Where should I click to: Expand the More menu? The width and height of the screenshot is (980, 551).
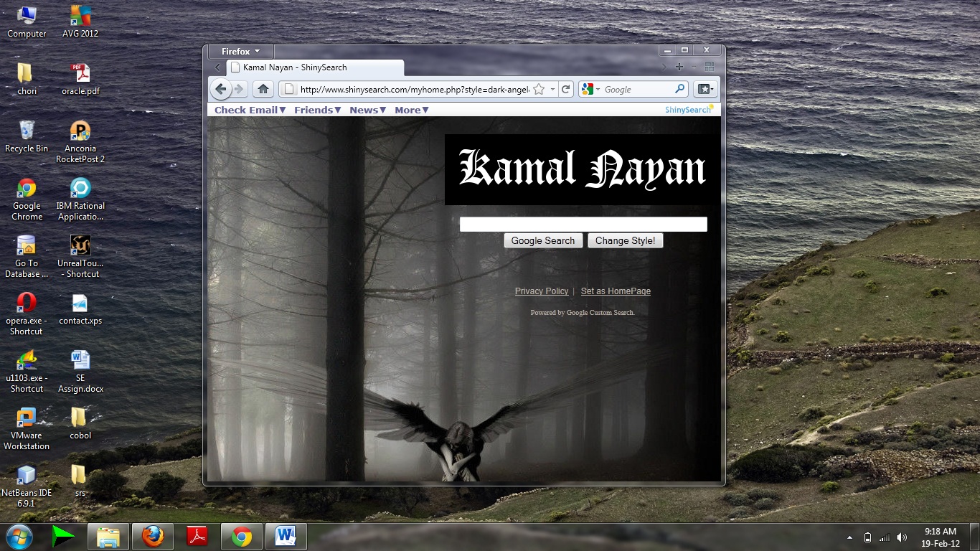(412, 110)
